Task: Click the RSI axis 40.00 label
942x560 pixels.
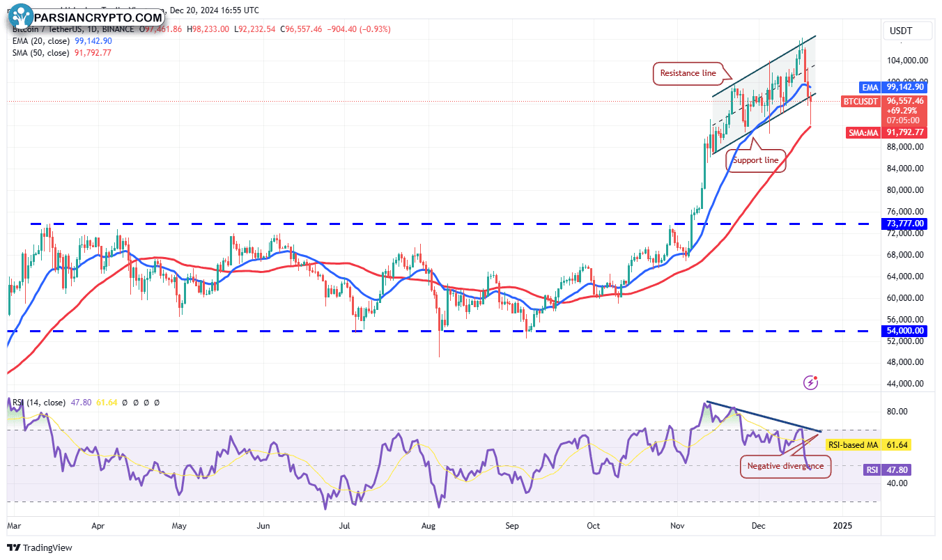Action: click(897, 483)
